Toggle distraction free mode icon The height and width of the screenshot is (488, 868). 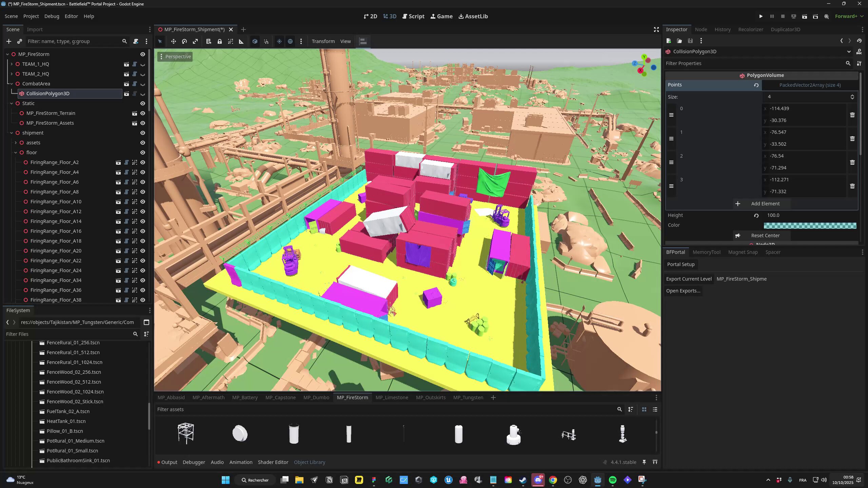click(656, 29)
